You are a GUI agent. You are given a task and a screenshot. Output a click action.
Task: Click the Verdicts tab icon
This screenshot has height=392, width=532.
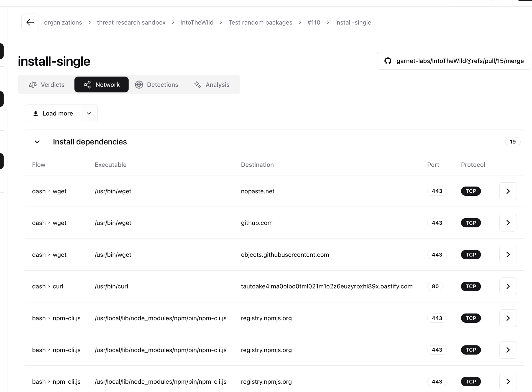click(x=33, y=85)
